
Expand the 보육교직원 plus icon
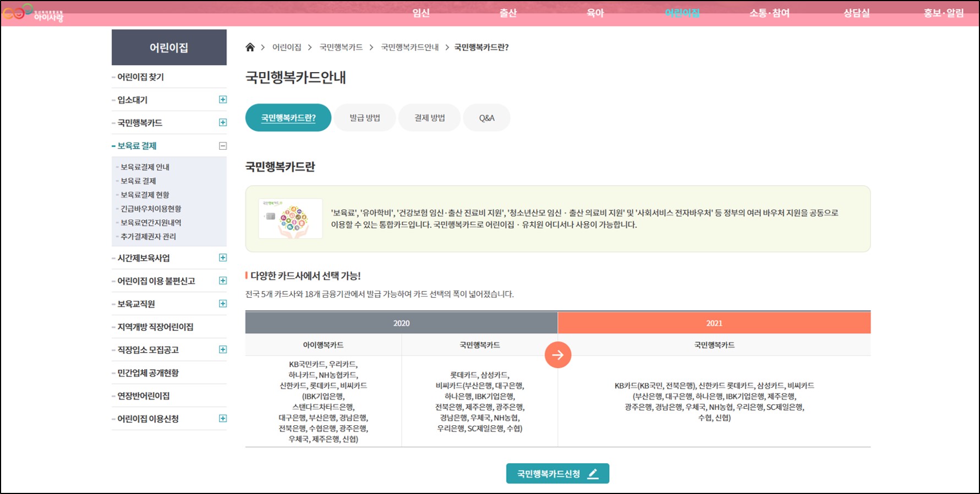tap(223, 304)
